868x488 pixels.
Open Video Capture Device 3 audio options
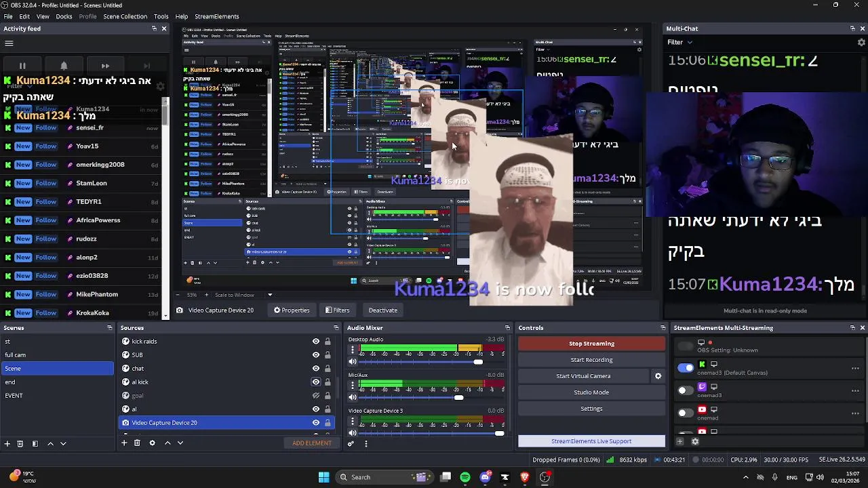click(353, 422)
